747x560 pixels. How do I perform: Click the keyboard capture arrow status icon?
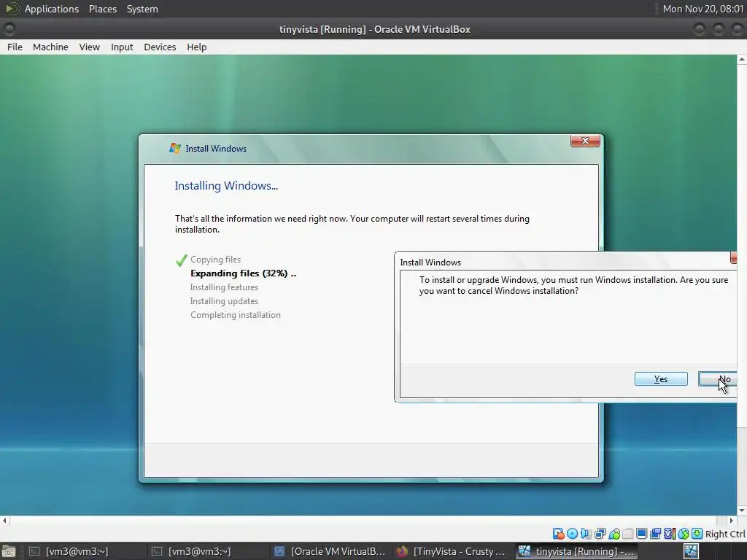point(697,534)
